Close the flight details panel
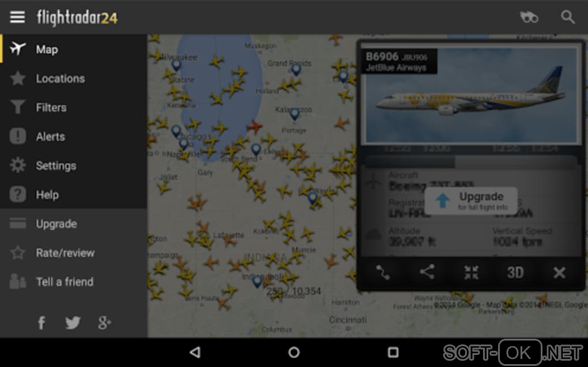The width and height of the screenshot is (588, 367). 559,273
